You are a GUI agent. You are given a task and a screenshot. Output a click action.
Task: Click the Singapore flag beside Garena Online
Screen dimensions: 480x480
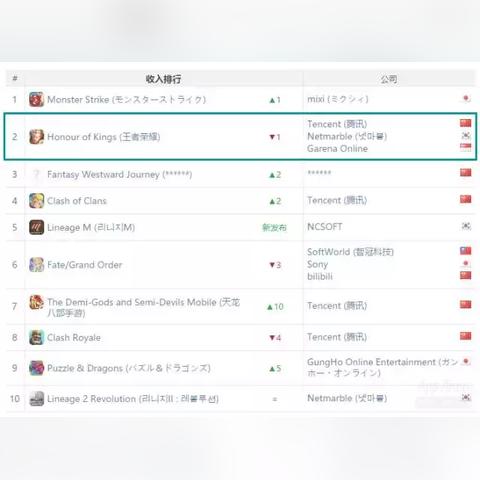tap(466, 147)
